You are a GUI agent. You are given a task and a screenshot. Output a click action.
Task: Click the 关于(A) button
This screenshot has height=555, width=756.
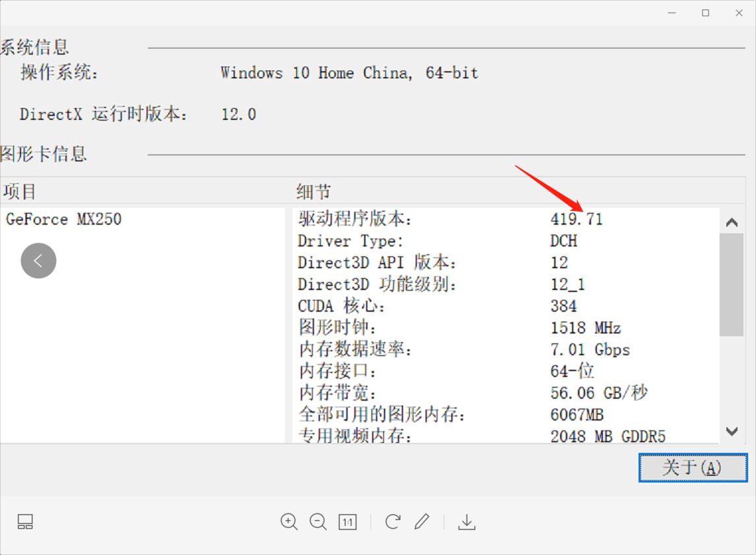pos(693,467)
